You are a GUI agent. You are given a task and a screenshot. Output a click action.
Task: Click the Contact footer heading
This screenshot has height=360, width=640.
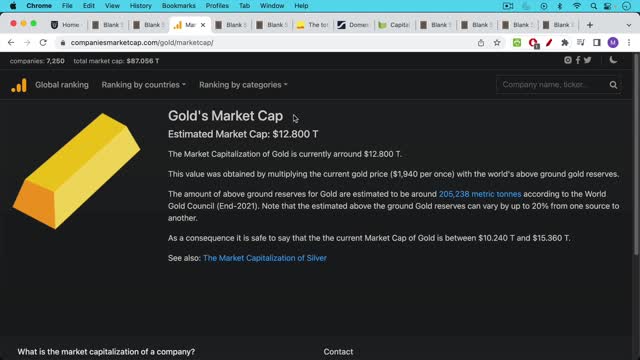click(x=338, y=352)
